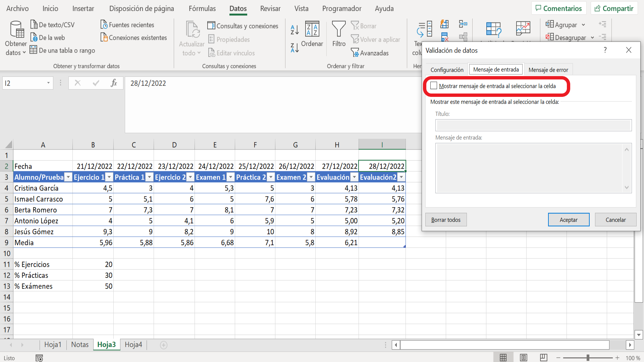Click the Agrupar icon
The width and height of the screenshot is (644, 362).
point(549,24)
